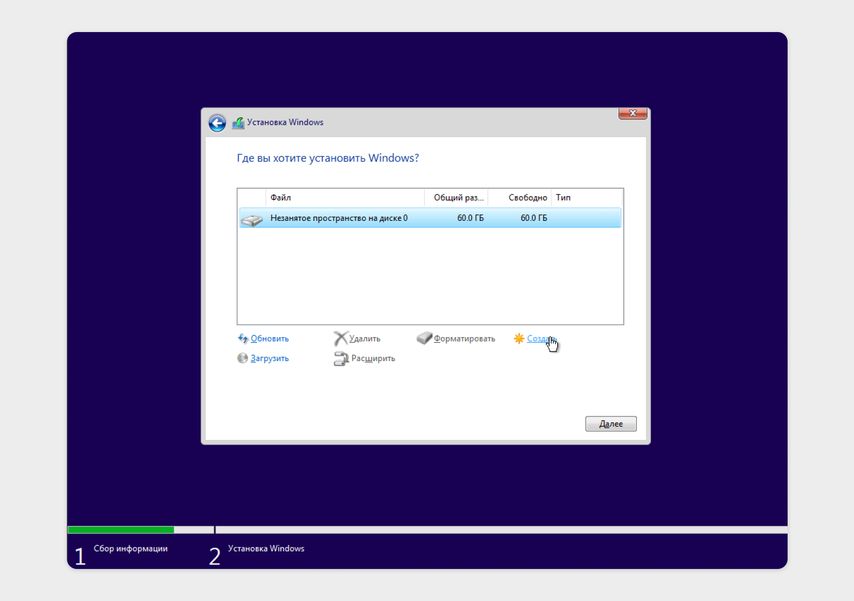Image resolution: width=854 pixels, height=601 pixels.
Task: Click the Форматировать drive icon
Action: point(424,338)
